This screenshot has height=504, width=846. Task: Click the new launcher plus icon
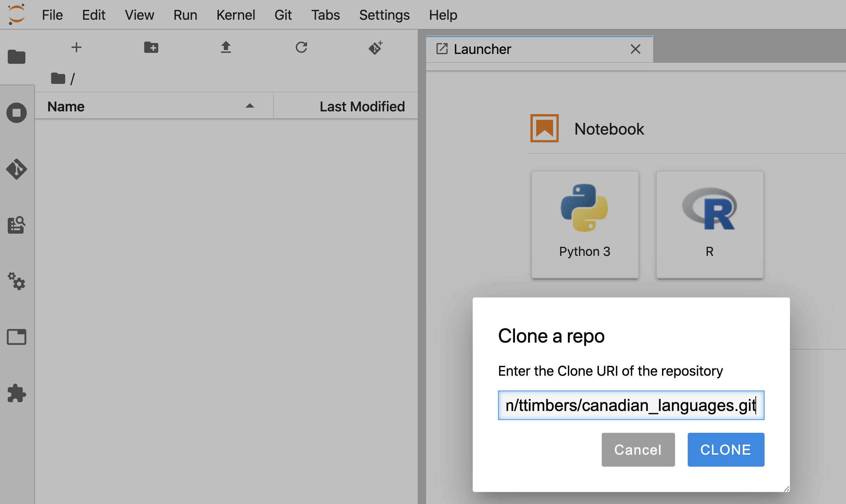click(x=76, y=47)
